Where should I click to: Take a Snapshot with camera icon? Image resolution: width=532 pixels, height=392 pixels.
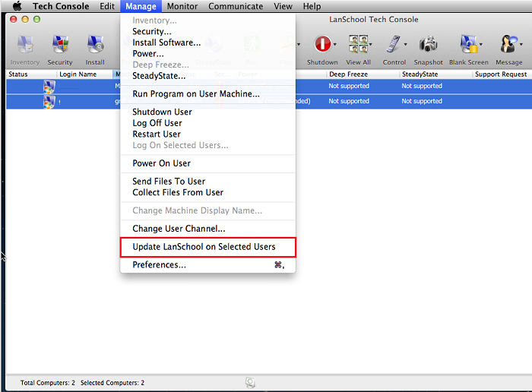point(428,44)
